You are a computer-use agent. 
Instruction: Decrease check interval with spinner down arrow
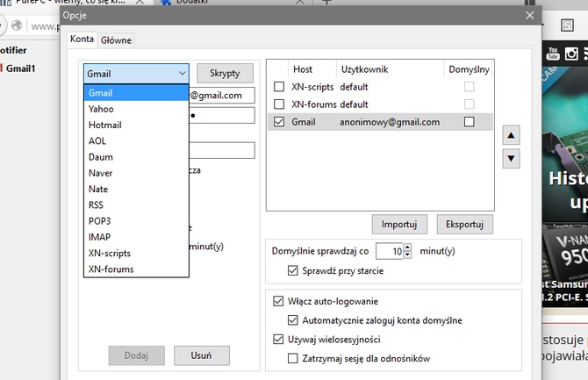407,255
